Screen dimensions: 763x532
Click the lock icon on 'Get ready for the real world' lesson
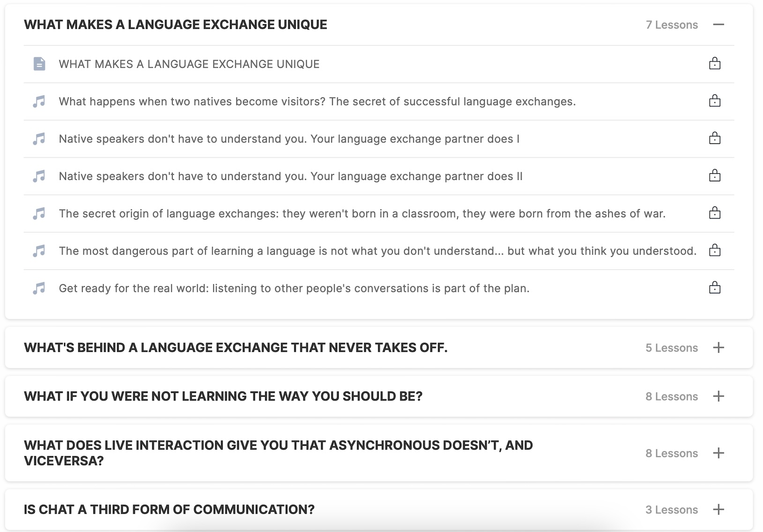[x=715, y=288]
